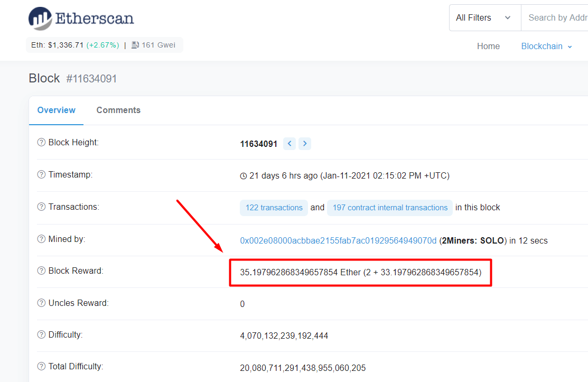Click help icon beside Timestamp
This screenshot has width=588, height=382.
tap(41, 175)
